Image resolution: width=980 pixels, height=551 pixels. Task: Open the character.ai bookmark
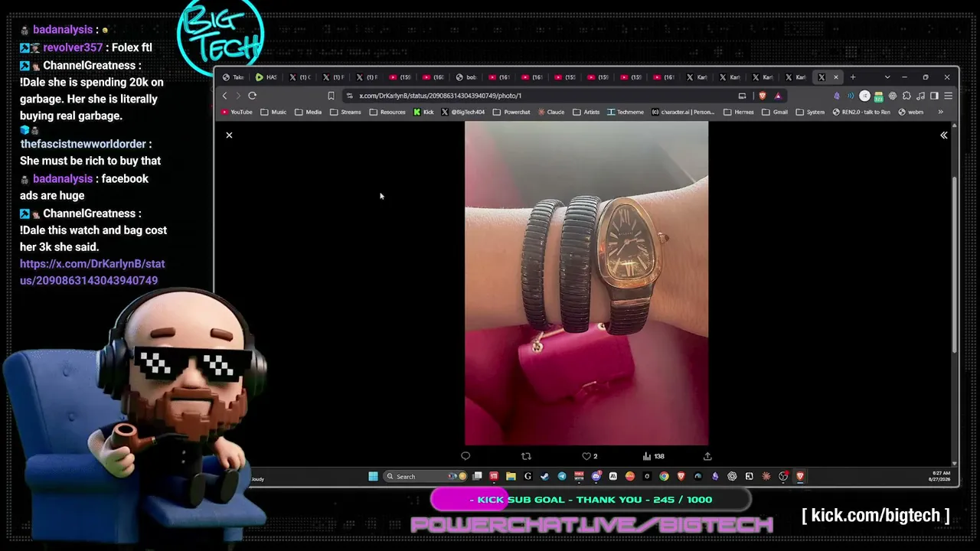[684, 112]
